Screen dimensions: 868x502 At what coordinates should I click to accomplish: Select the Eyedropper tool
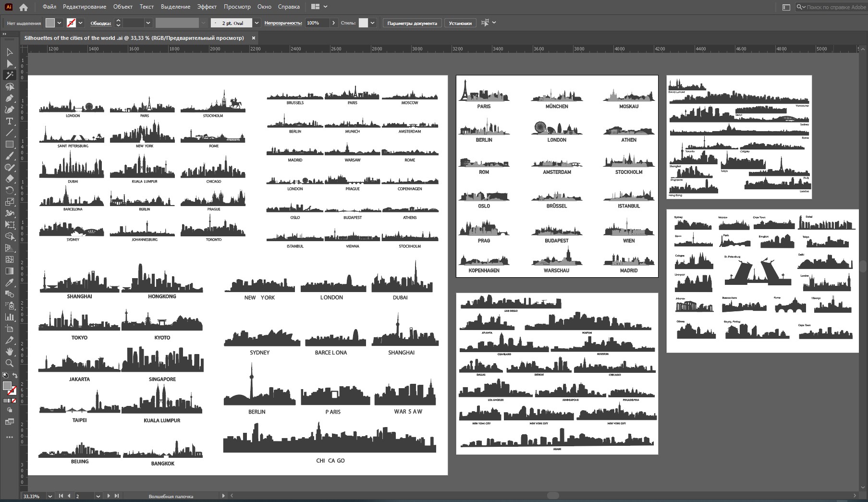9,282
